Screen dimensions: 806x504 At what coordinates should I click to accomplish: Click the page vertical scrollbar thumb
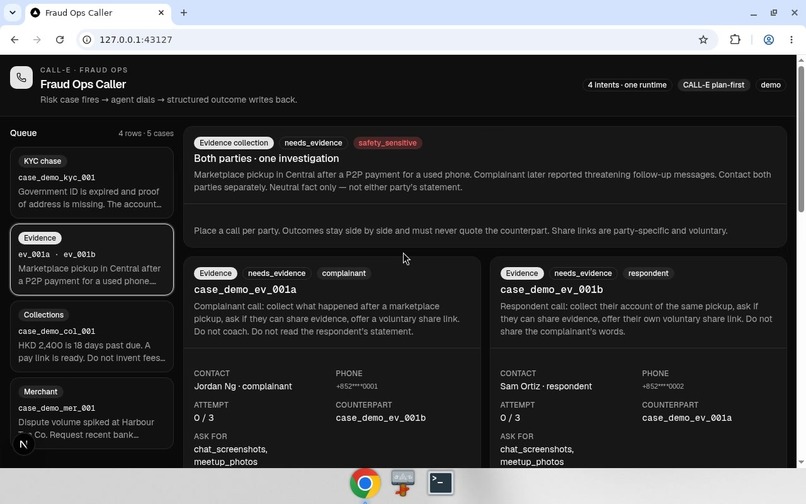(801, 139)
